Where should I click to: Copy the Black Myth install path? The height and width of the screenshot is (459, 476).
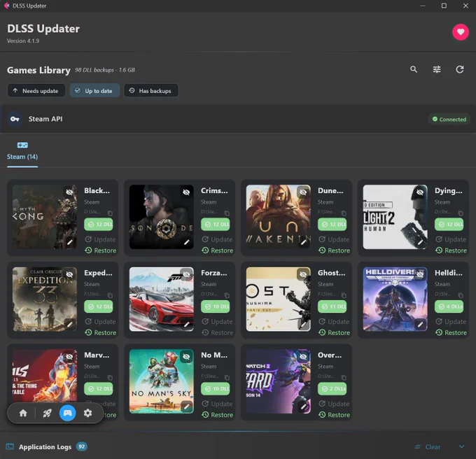[x=110, y=213]
